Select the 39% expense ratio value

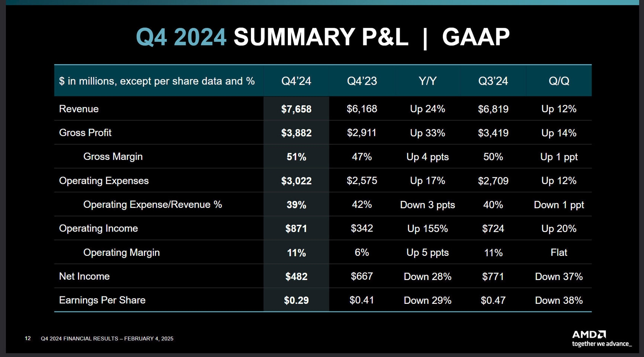(x=296, y=205)
